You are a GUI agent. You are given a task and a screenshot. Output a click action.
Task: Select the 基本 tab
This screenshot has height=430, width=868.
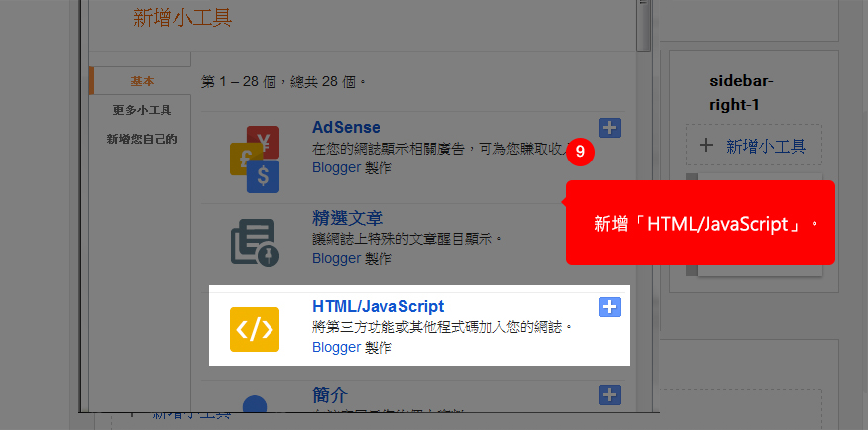tap(142, 81)
